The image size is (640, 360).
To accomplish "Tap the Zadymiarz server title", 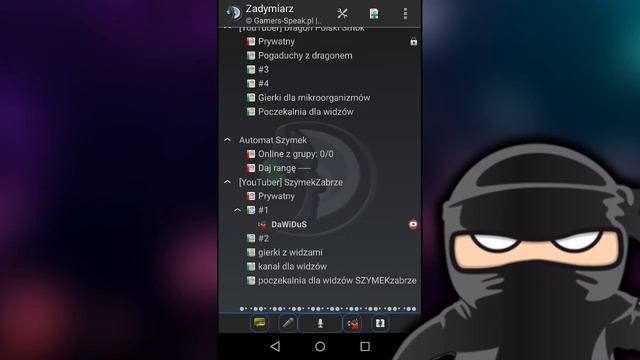I will click(x=269, y=9).
